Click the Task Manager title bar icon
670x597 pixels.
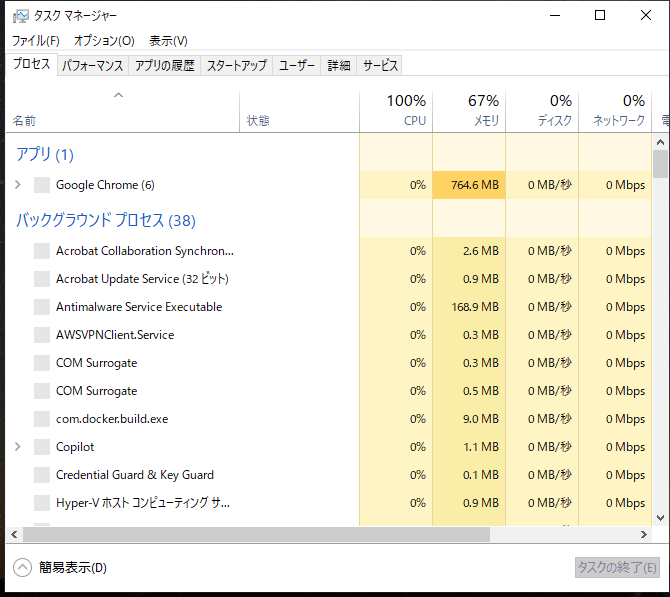[19, 15]
